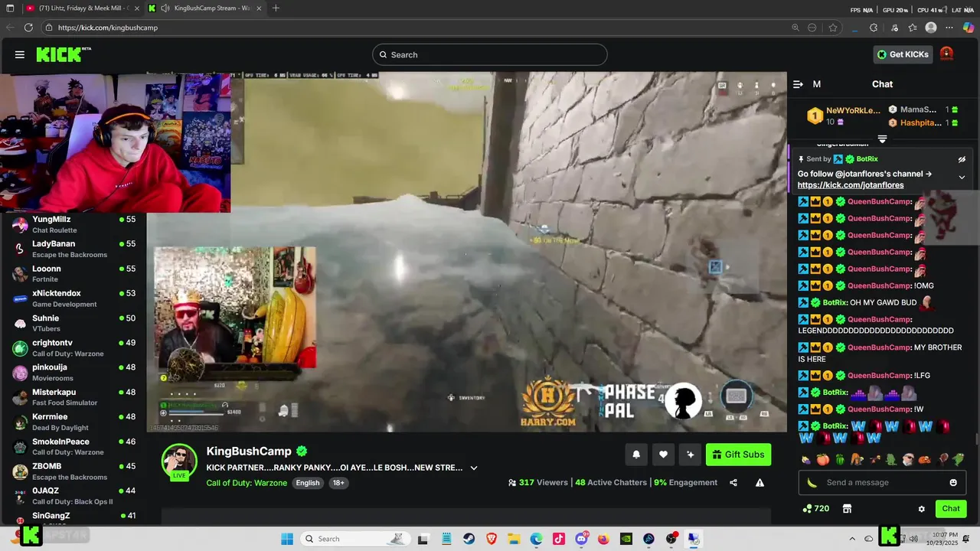This screenshot has width=980, height=551.
Task: Open the channel points shop icon
Action: point(847,509)
